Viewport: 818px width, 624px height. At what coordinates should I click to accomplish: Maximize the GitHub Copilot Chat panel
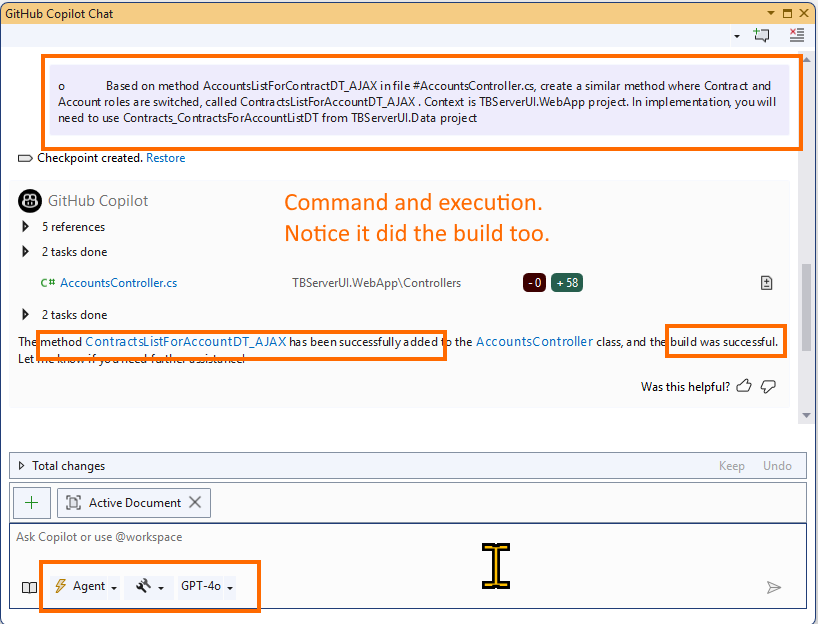(787, 13)
